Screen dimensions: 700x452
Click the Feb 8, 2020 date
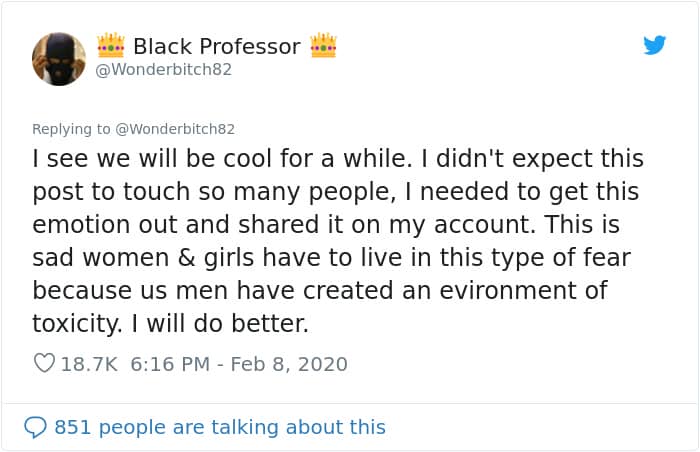click(x=289, y=364)
